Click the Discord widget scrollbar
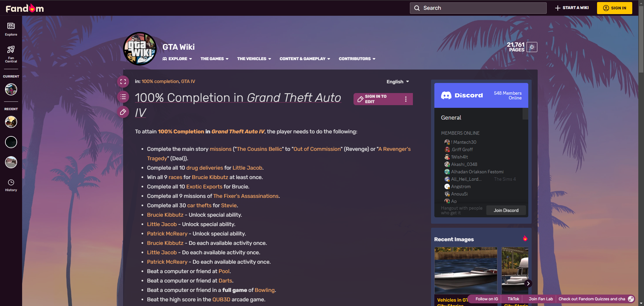The image size is (644, 306). click(525, 114)
